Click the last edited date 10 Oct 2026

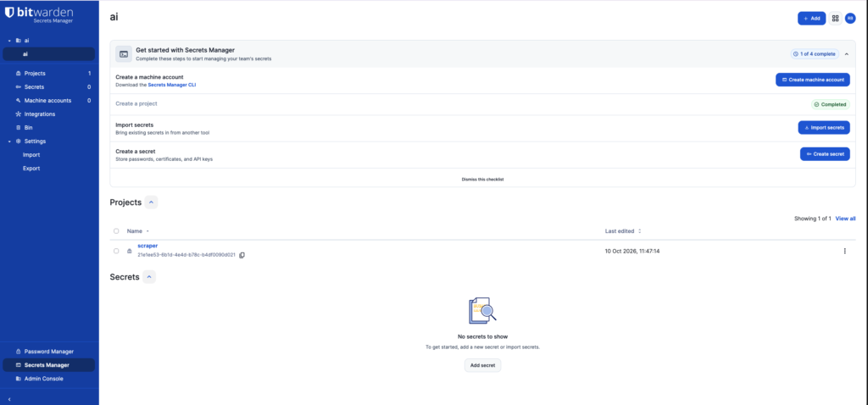(x=632, y=251)
